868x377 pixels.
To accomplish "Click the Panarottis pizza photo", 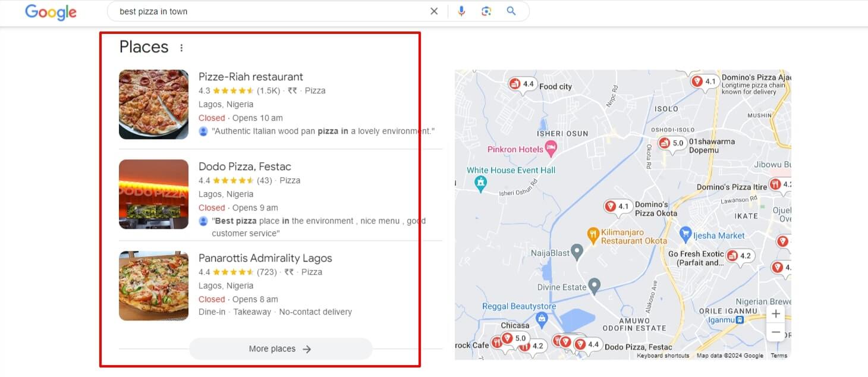I will click(x=153, y=286).
